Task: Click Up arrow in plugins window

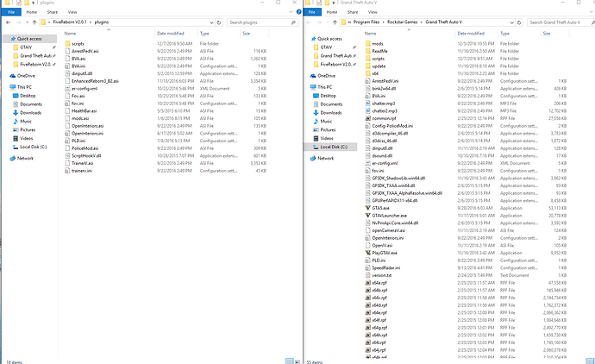Action: (x=34, y=22)
